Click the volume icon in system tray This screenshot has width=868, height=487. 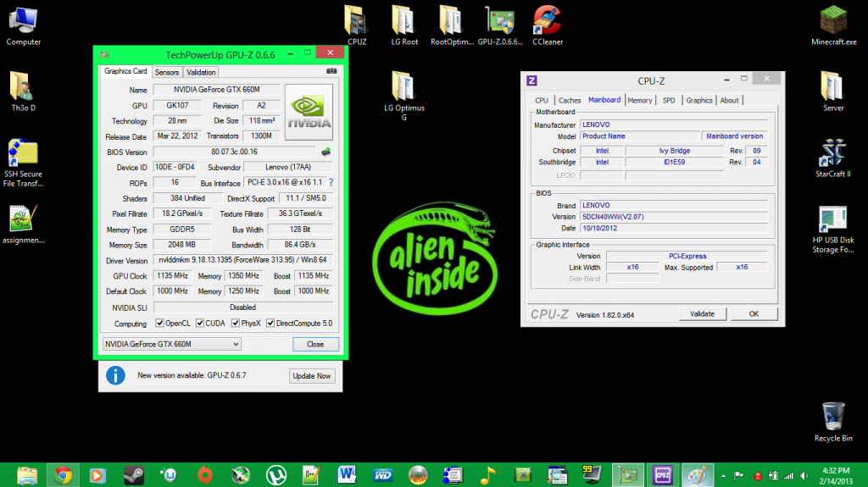point(804,476)
